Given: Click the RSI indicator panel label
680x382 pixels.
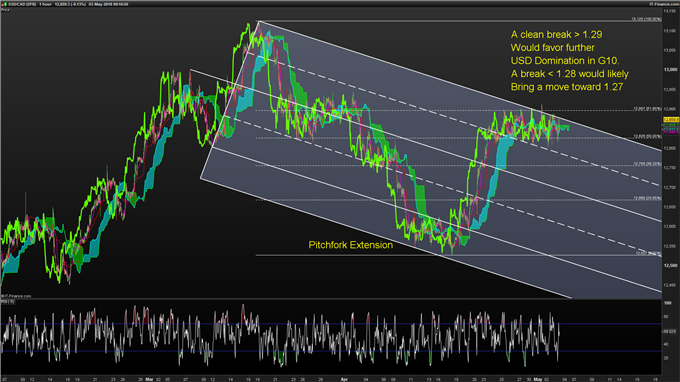Looking at the screenshot, I should click(x=7, y=301).
